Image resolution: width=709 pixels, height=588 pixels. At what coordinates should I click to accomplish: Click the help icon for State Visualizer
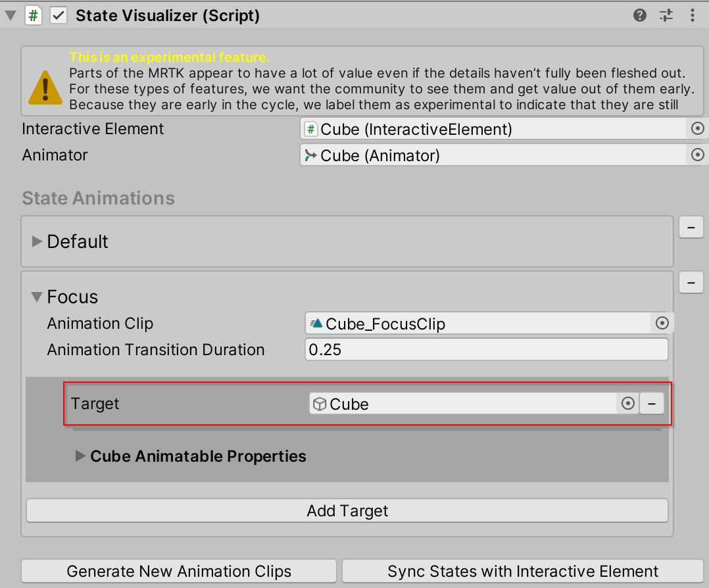[639, 14]
